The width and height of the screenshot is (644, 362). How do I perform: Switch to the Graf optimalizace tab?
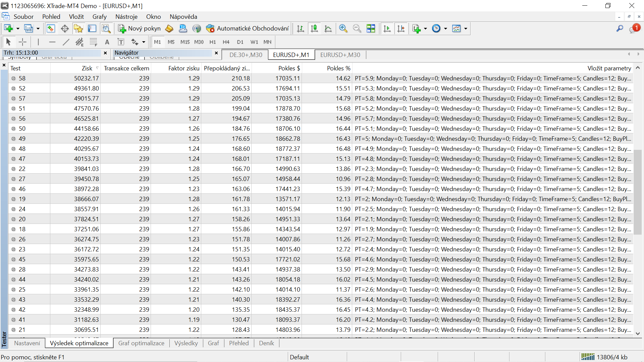pos(141,343)
